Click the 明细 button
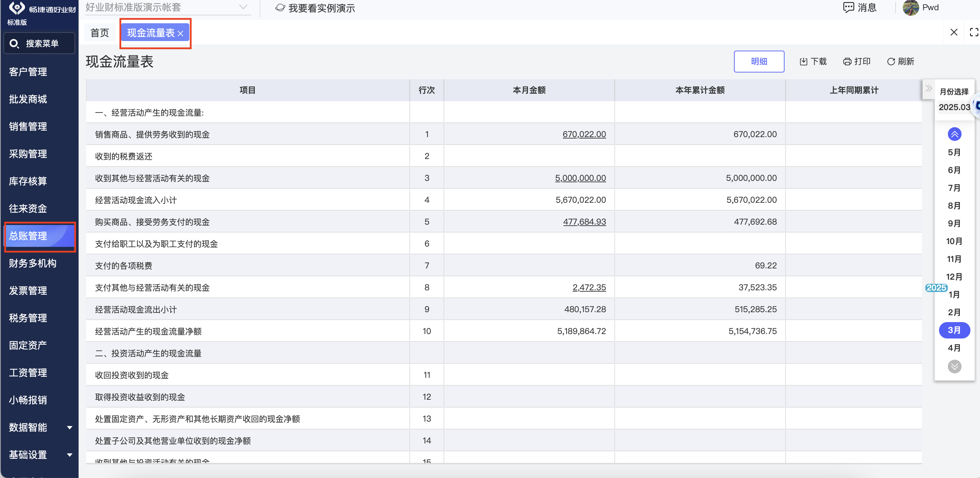 759,62
